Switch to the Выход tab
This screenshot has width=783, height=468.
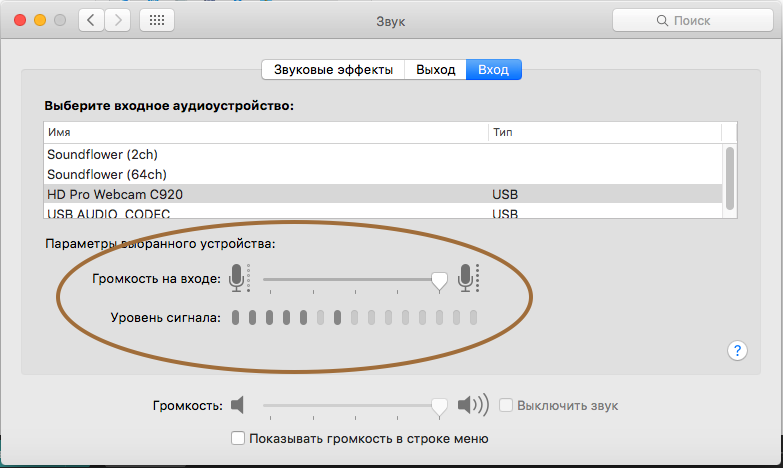point(435,69)
